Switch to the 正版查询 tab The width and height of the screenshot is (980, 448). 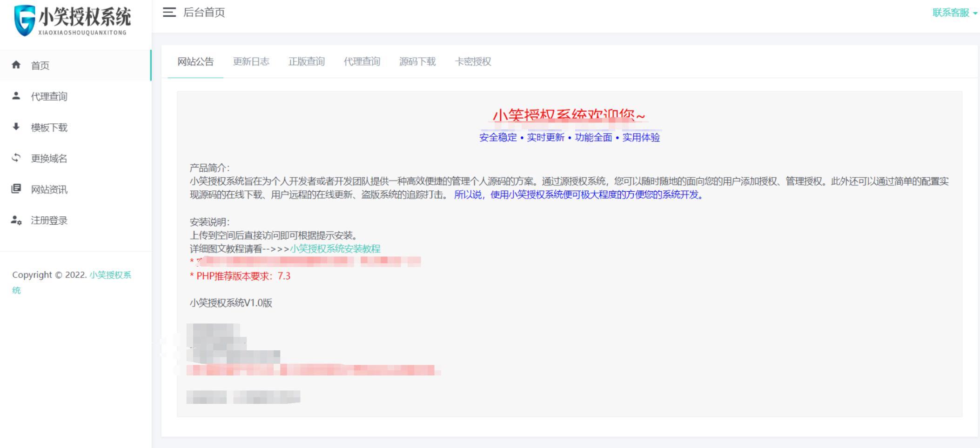pos(306,61)
